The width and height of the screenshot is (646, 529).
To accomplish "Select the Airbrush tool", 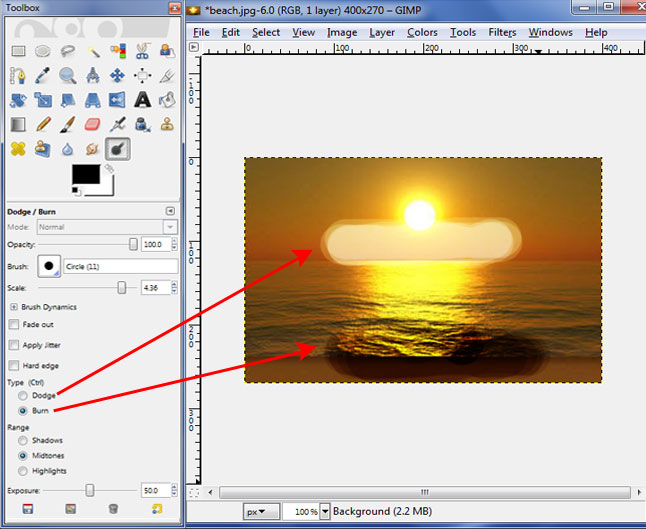I will 117,124.
